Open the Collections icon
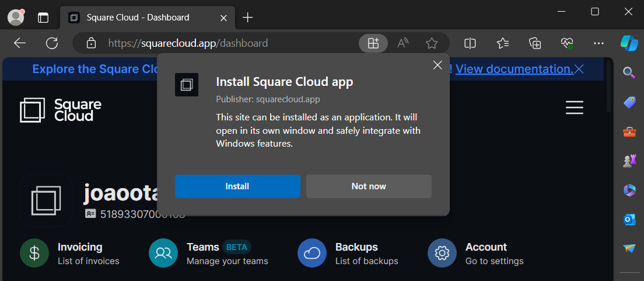 (x=535, y=43)
